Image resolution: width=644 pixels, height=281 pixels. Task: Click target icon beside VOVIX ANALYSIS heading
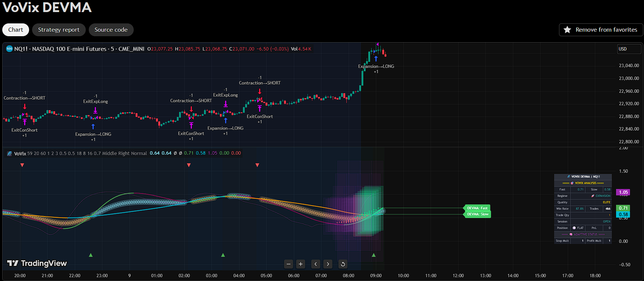click(x=572, y=183)
